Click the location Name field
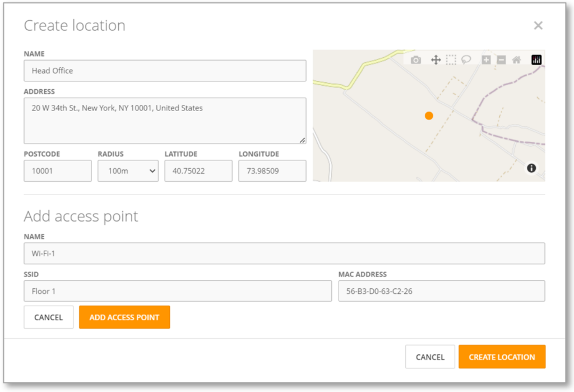Viewport: 574px width, 392px height. (165, 71)
